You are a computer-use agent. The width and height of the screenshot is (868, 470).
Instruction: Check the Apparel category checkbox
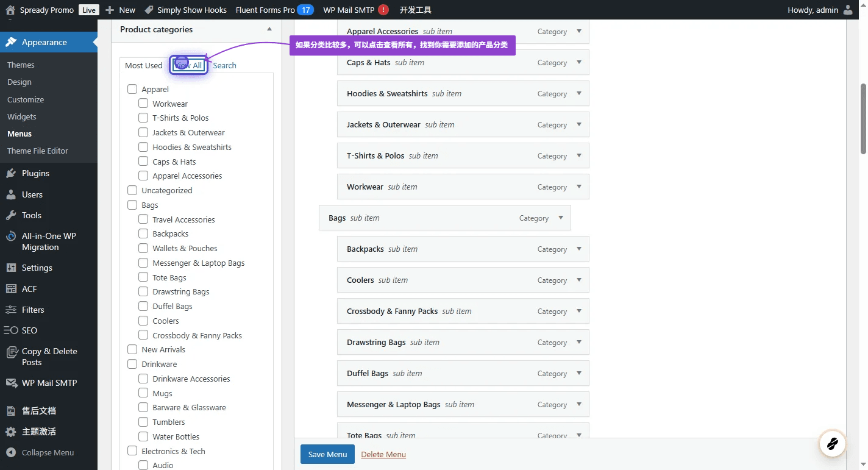coord(132,89)
